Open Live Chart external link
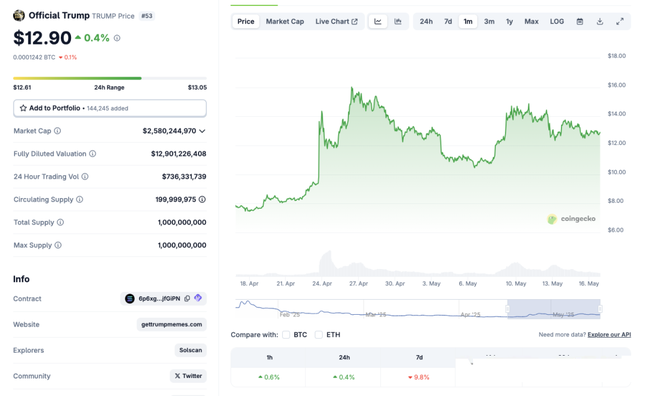 [x=336, y=22]
